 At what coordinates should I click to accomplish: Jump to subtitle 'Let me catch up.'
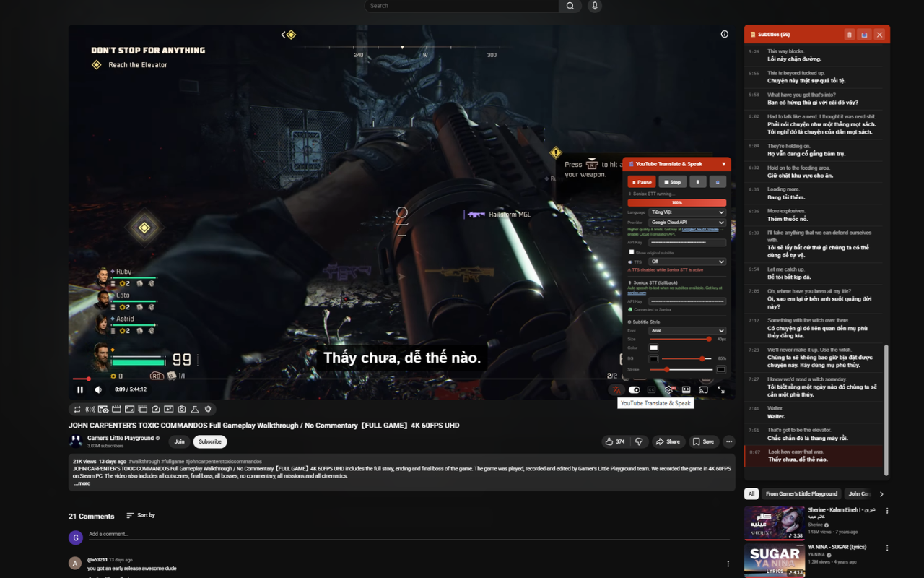click(814, 273)
